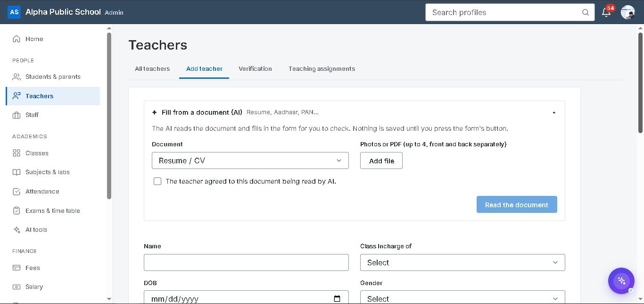Click the Exams & time table clipboard icon

(x=17, y=211)
